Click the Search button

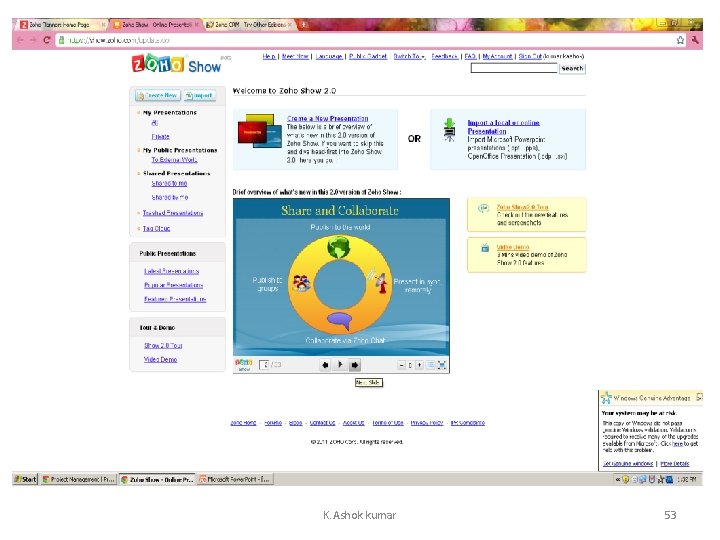pyautogui.click(x=572, y=68)
